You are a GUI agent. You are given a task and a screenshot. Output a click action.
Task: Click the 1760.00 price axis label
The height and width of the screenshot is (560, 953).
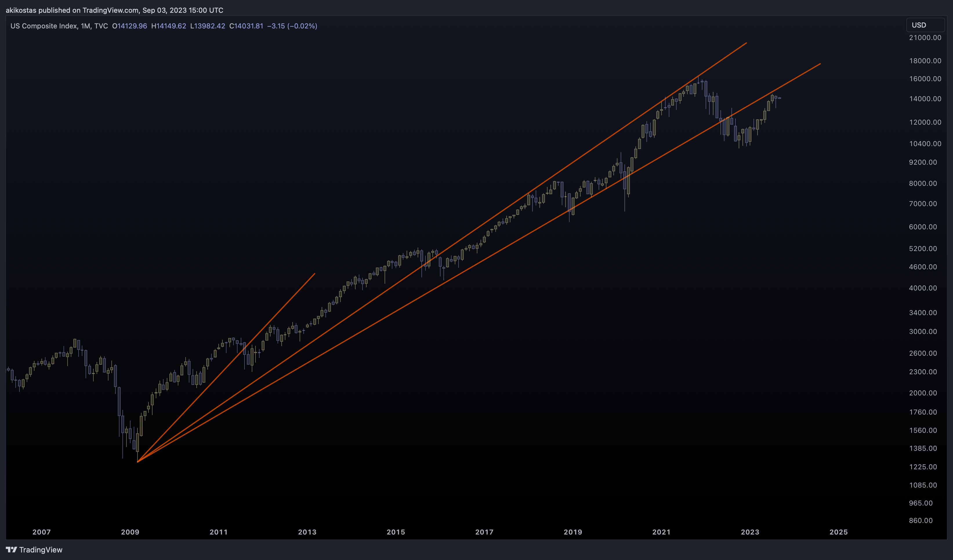(923, 412)
